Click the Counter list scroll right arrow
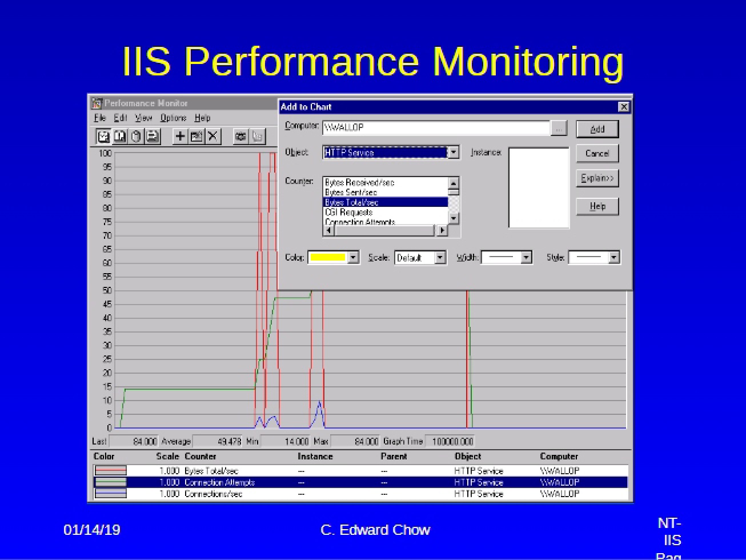Viewport: 746px width, 560px height. tap(442, 230)
